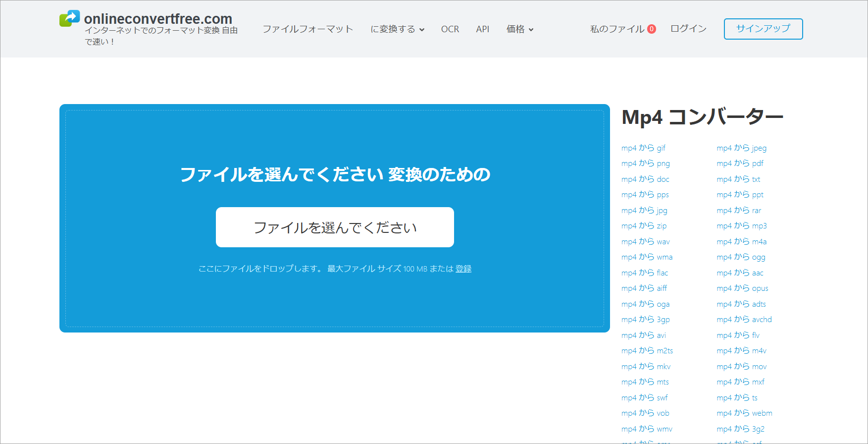This screenshot has width=868, height=444.
Task: Choose the mp4 から 3g2 conversion
Action: pyautogui.click(x=740, y=429)
